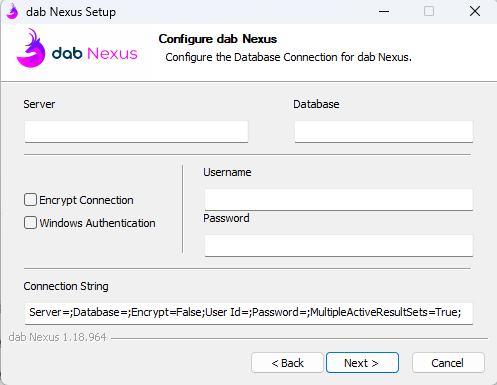
Task: Minimize the dab Nexus Setup window
Action: point(384,12)
